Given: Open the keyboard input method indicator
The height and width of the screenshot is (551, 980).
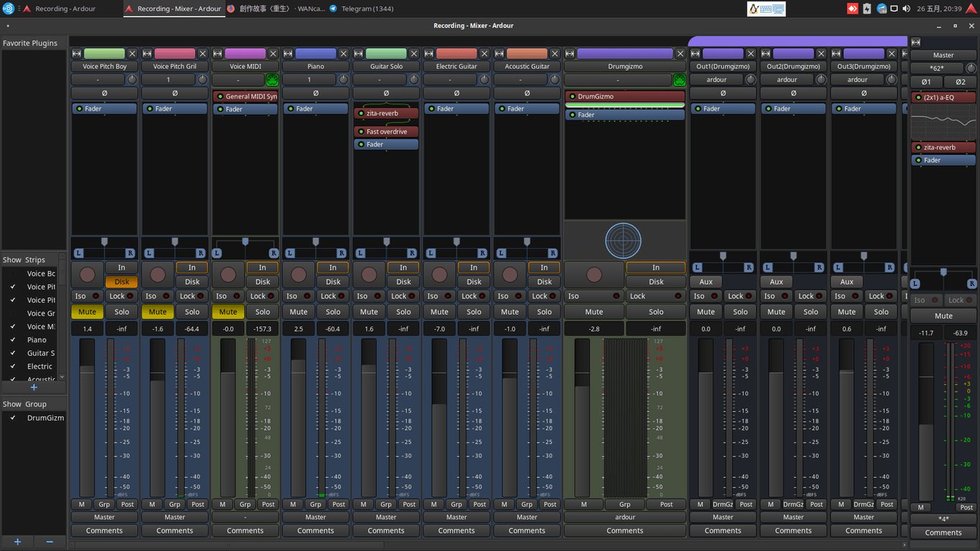Looking at the screenshot, I should (767, 9).
